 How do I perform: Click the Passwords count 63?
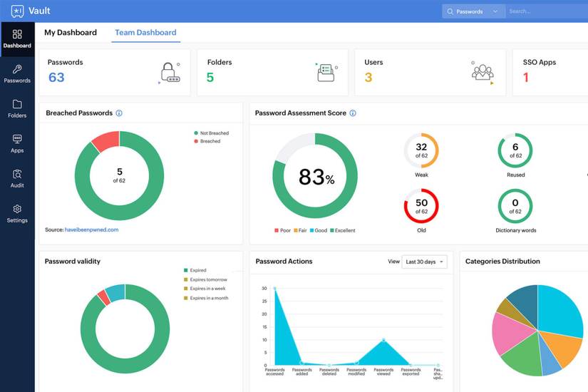(x=56, y=77)
